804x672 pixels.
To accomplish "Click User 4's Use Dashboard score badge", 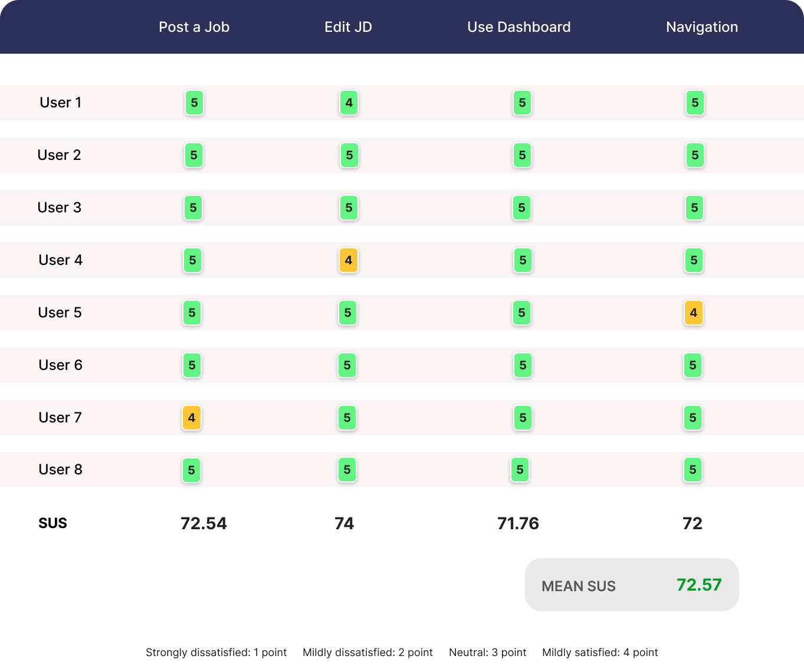I will click(x=523, y=260).
